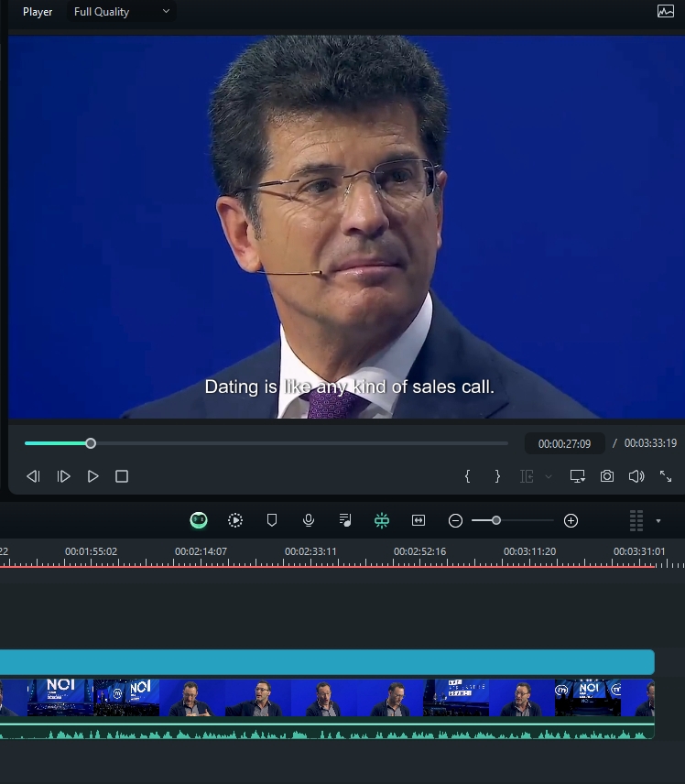Click the render preview dashed-circle icon
685x784 pixels.
(x=235, y=520)
